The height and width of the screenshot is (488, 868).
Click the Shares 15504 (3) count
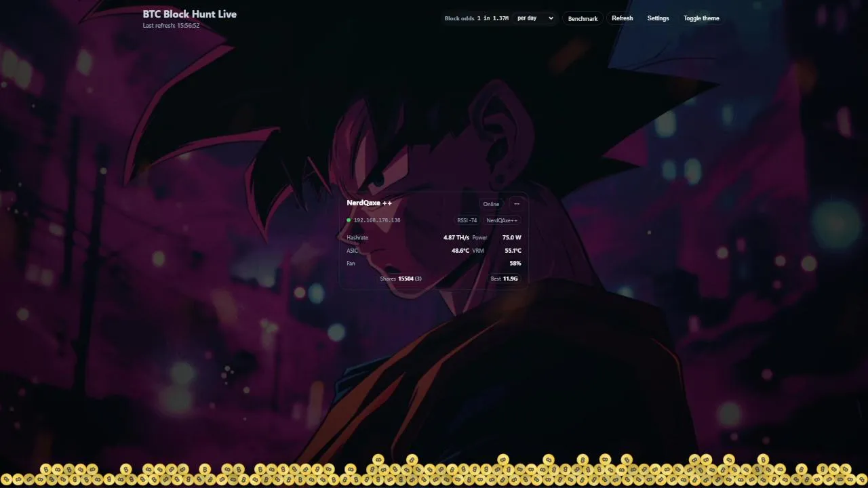pyautogui.click(x=401, y=279)
